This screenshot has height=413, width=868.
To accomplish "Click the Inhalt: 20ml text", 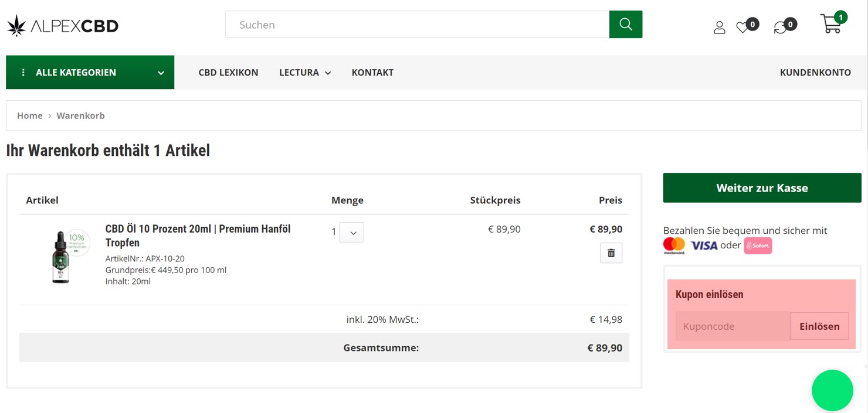I will [128, 281].
